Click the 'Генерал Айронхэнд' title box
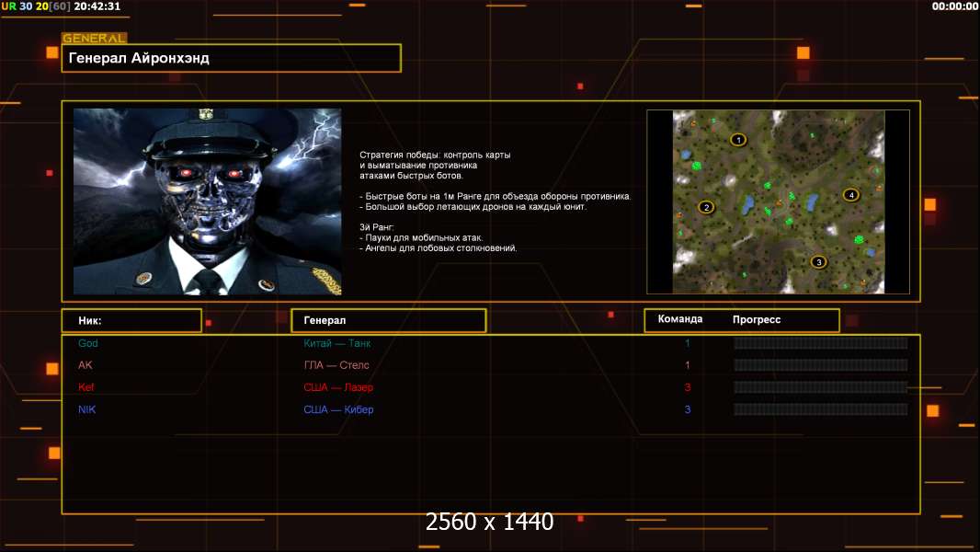The width and height of the screenshot is (980, 552). tap(232, 58)
